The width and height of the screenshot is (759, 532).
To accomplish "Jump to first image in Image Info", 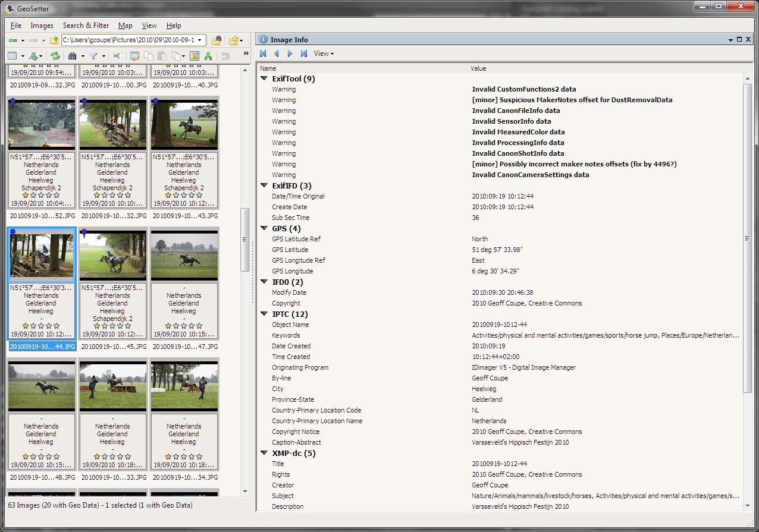I will 264,53.
